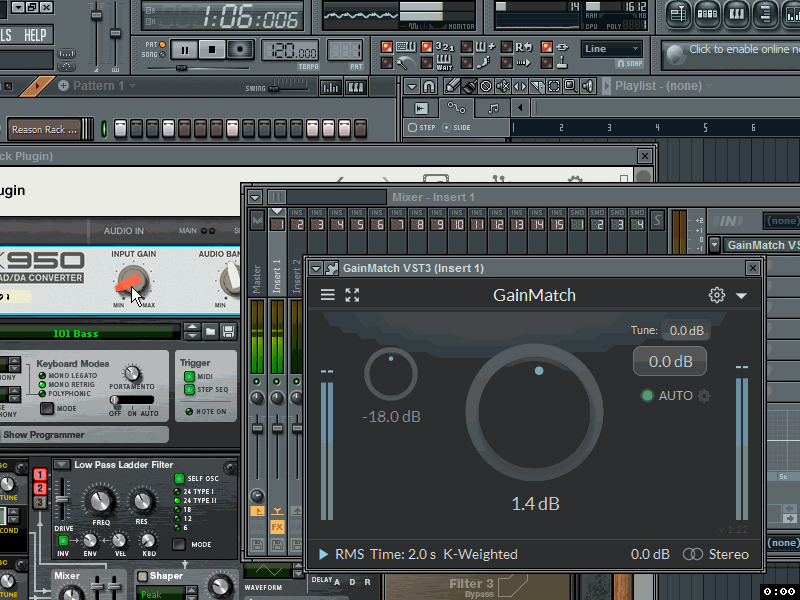Image resolution: width=800 pixels, height=600 pixels.
Task: Toggle the MIDI trigger button
Action: [189, 377]
